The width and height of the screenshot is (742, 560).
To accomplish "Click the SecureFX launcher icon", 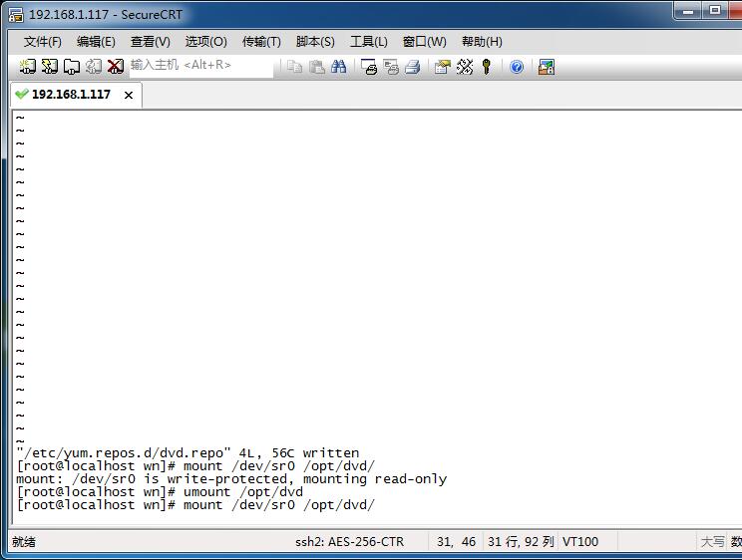I will (x=547, y=67).
